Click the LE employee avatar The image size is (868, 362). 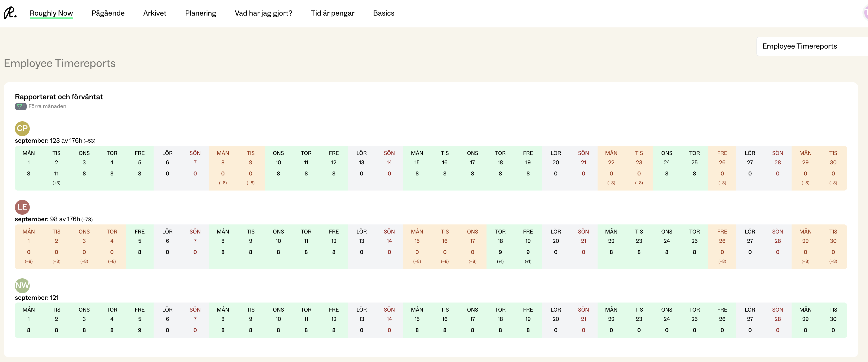point(22,207)
